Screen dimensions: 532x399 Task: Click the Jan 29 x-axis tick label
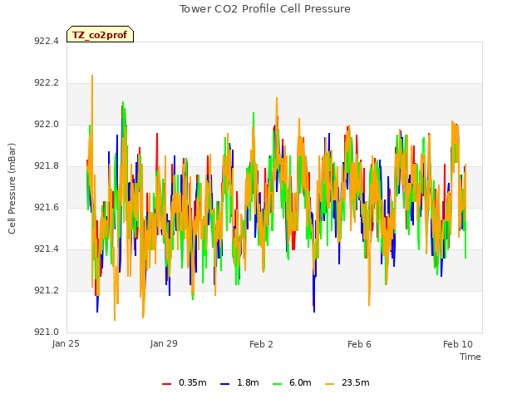coord(164,343)
